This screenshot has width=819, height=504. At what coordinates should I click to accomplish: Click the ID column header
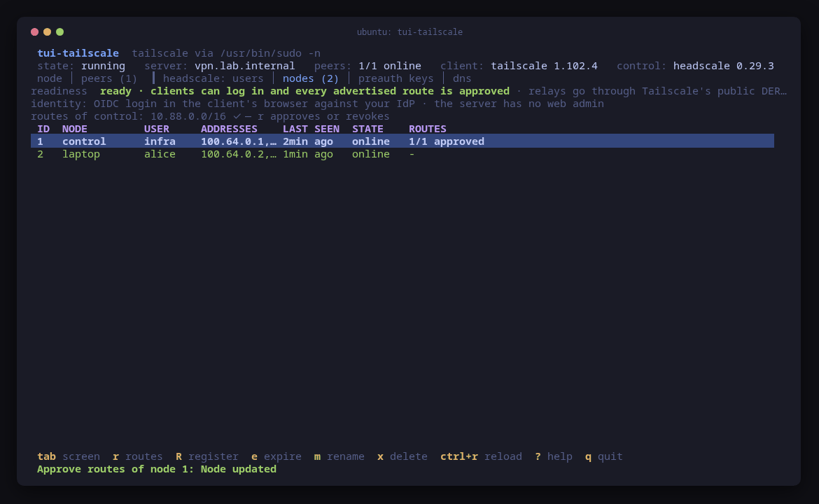click(x=43, y=129)
